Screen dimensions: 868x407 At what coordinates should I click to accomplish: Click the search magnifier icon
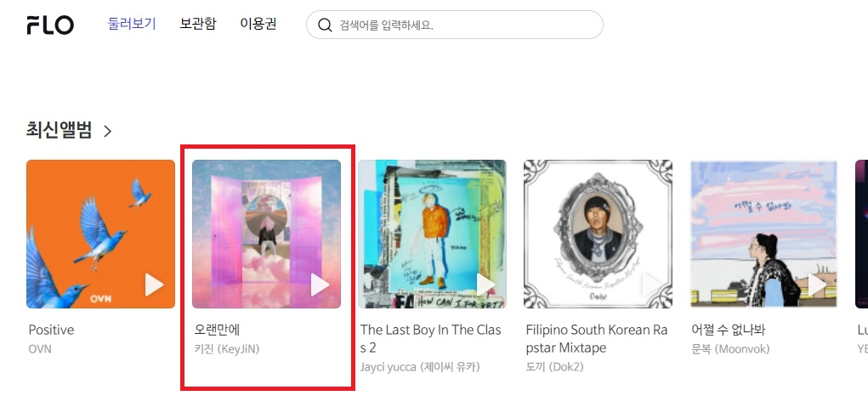(325, 25)
